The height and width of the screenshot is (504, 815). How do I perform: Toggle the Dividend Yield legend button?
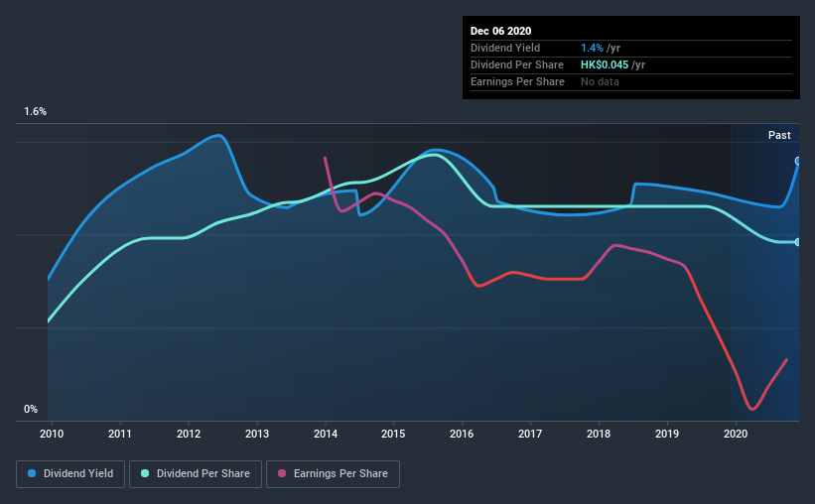point(70,474)
